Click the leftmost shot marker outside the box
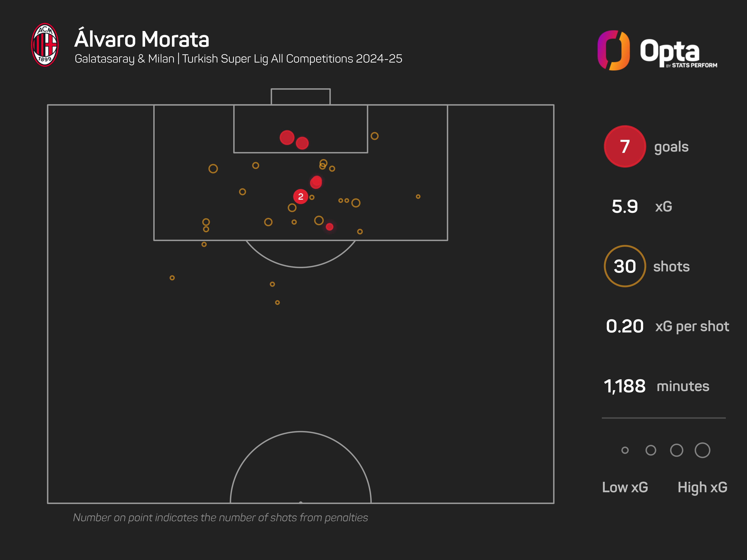The height and width of the screenshot is (560, 747). [x=172, y=278]
